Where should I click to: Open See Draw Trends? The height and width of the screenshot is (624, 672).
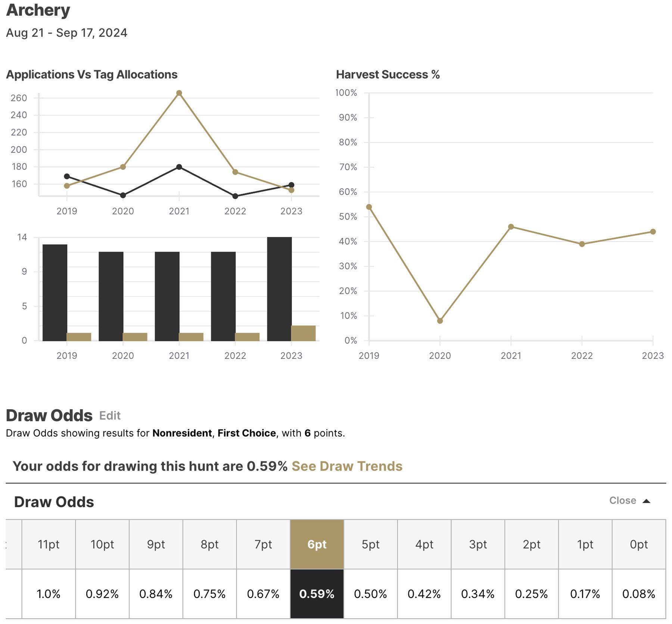pyautogui.click(x=347, y=466)
